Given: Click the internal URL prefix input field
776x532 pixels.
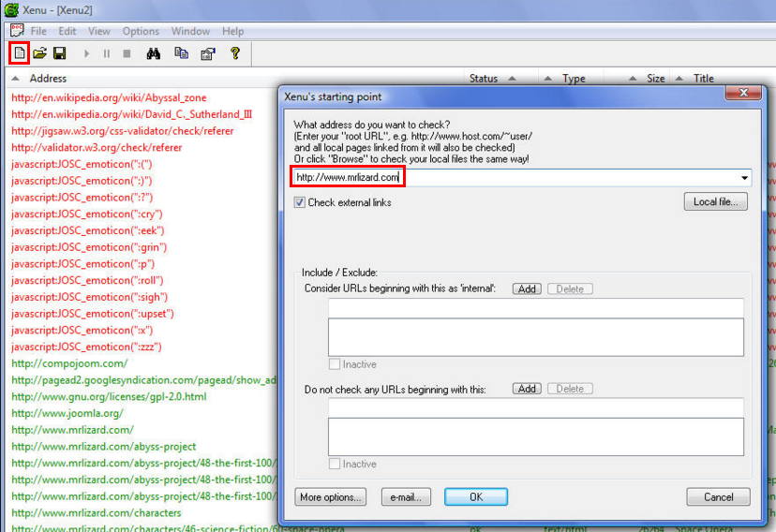Looking at the screenshot, I should (535, 308).
